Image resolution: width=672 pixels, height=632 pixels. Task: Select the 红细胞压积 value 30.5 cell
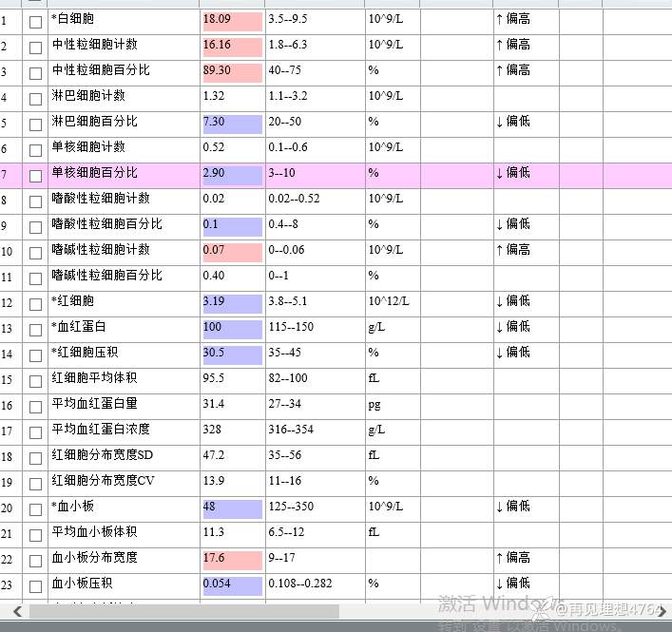231,353
